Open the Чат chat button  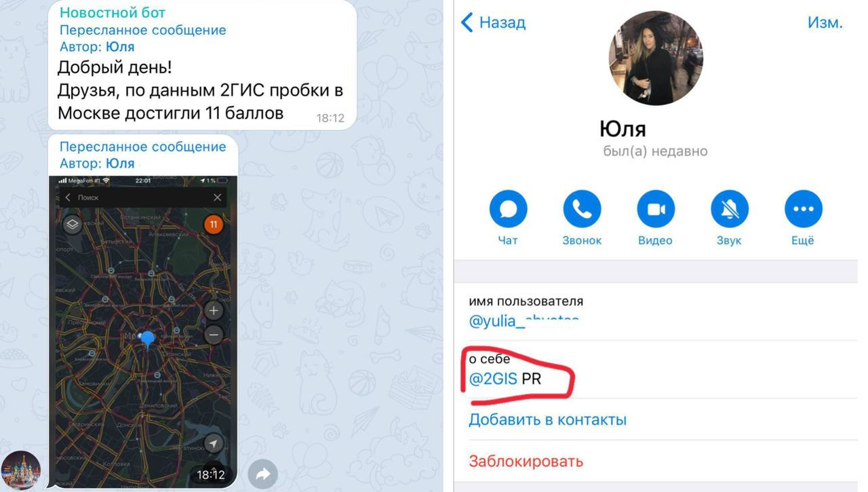pos(508,209)
